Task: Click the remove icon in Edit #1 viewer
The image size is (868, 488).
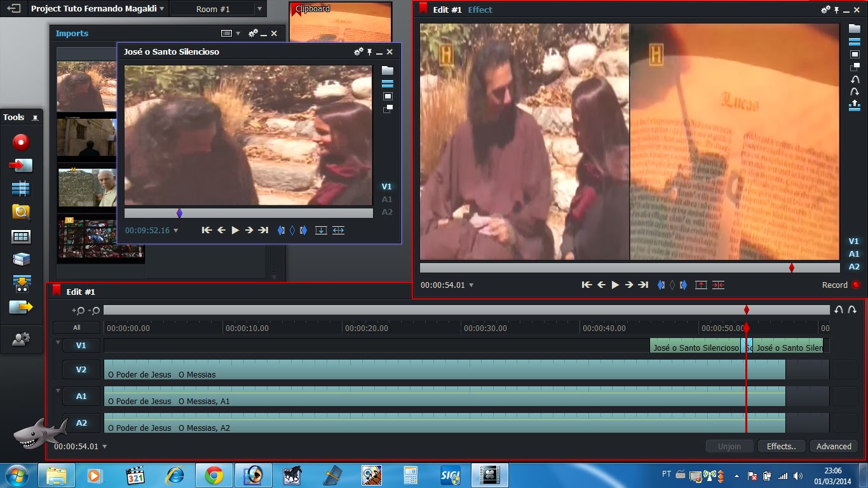Action: click(x=701, y=285)
